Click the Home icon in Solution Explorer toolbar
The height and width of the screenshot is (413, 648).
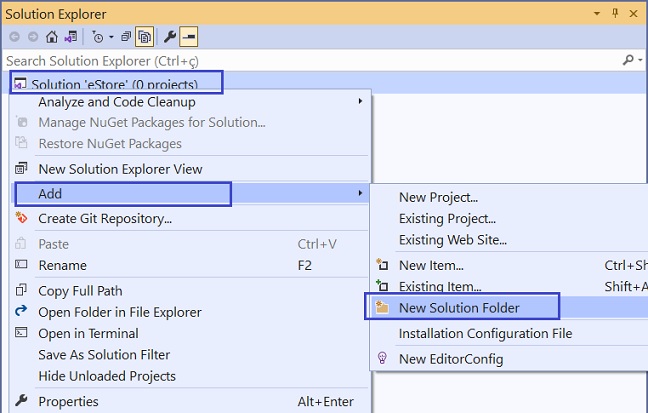(51, 37)
